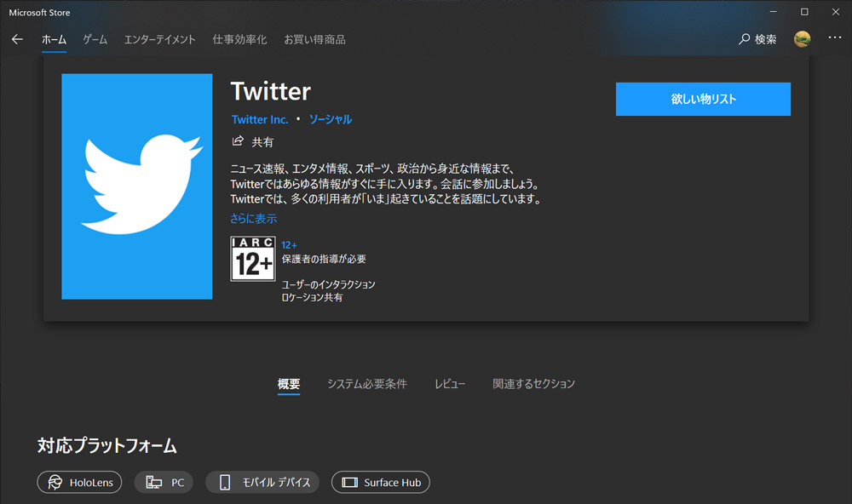Open the account avatar in the title bar
Viewport: 852px width, 504px height.
pyautogui.click(x=802, y=38)
